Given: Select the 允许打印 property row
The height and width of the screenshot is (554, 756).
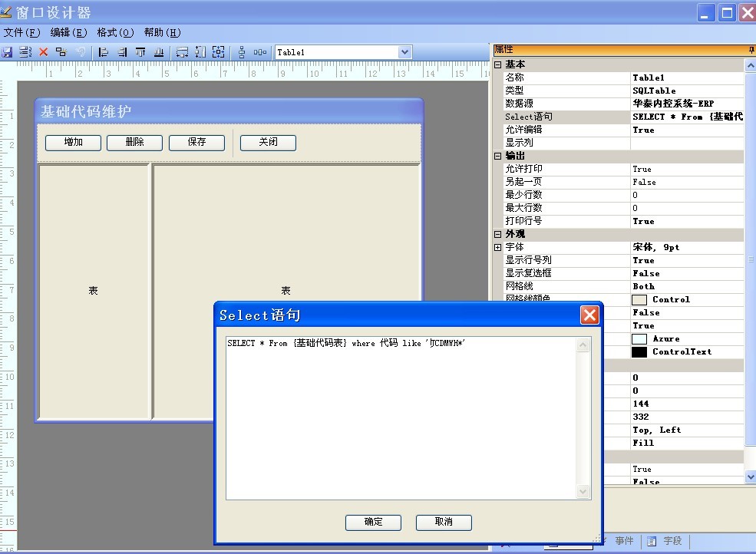Looking at the screenshot, I should [566, 169].
